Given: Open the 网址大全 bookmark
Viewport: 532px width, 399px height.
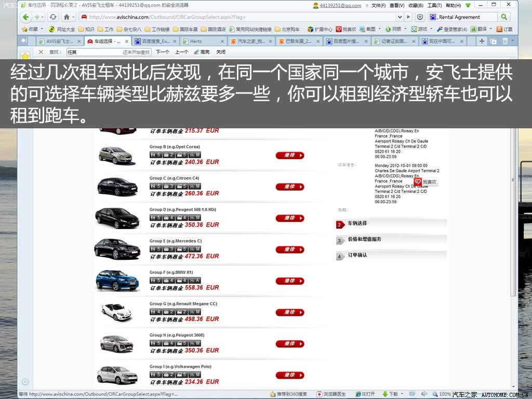Looking at the screenshot, I should point(62,29).
